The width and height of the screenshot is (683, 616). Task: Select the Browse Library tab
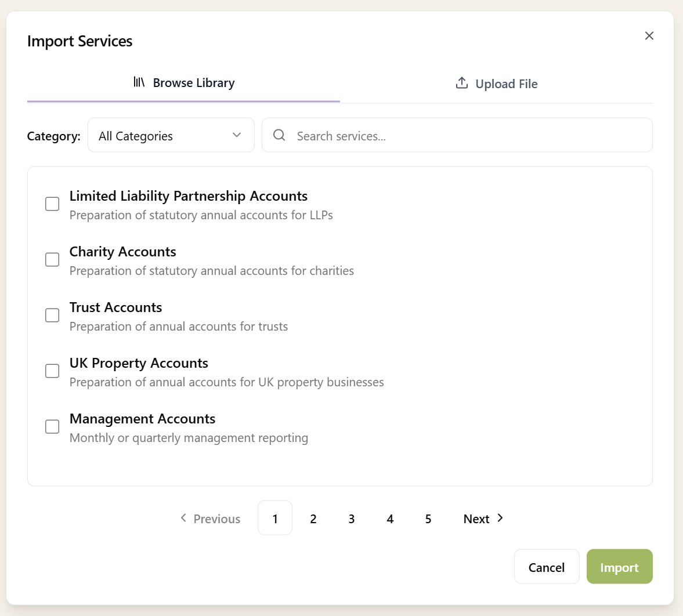click(x=183, y=83)
